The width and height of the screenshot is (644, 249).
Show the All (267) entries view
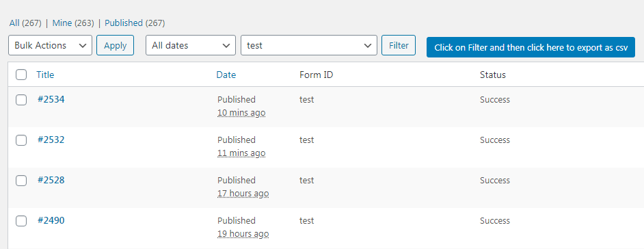(25, 23)
